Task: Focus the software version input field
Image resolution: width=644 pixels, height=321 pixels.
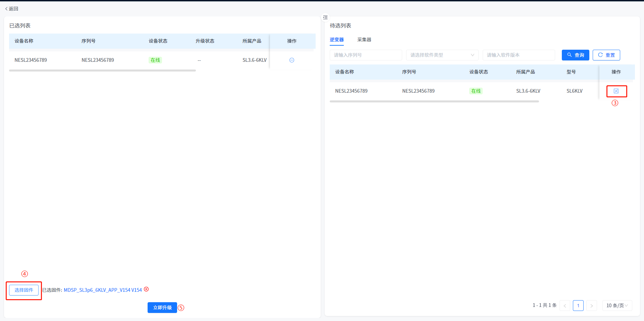Action: coord(518,55)
